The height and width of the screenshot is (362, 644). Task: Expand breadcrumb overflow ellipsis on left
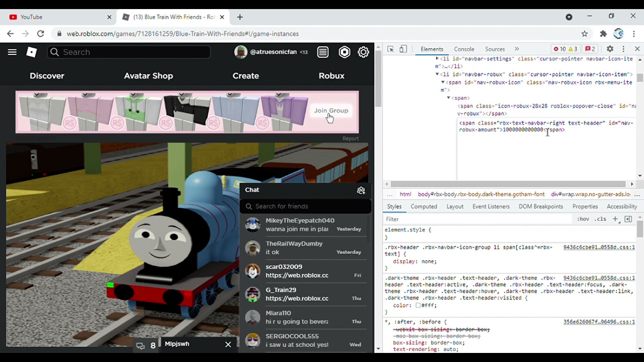coord(389,195)
